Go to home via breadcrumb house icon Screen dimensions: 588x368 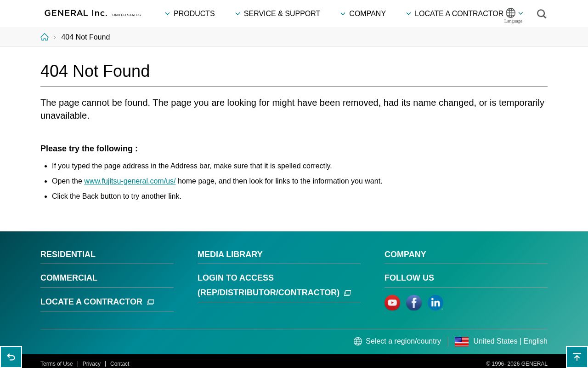(x=45, y=37)
